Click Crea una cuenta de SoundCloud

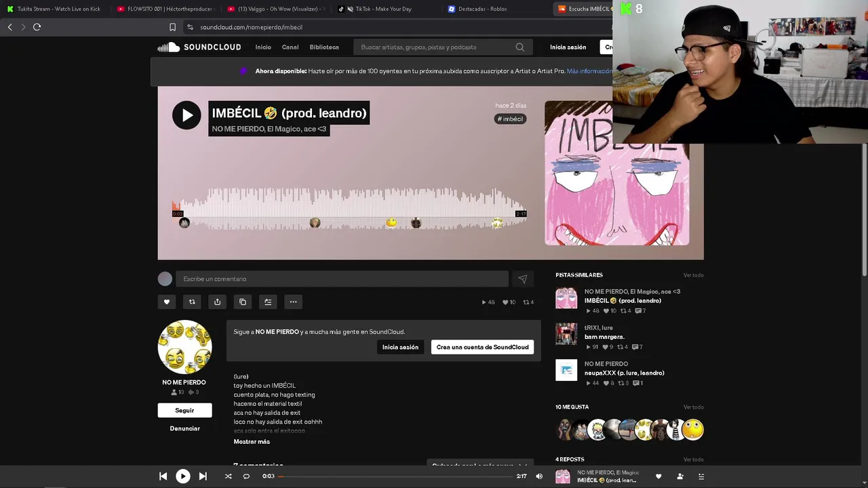click(483, 347)
